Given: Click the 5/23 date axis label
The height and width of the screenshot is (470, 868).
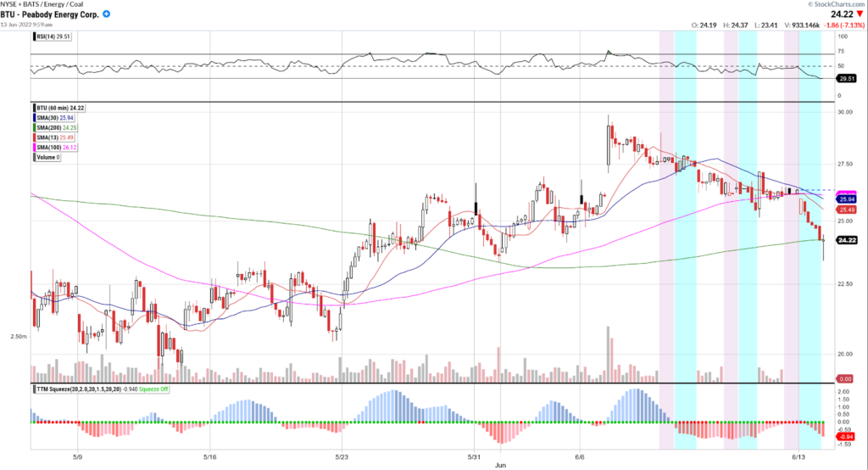Looking at the screenshot, I should pyautogui.click(x=342, y=457).
